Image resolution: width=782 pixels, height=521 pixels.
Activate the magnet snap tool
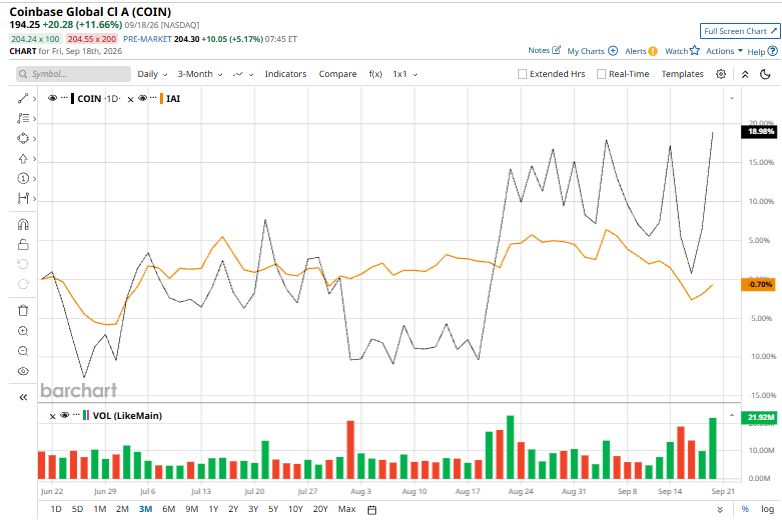(x=23, y=224)
